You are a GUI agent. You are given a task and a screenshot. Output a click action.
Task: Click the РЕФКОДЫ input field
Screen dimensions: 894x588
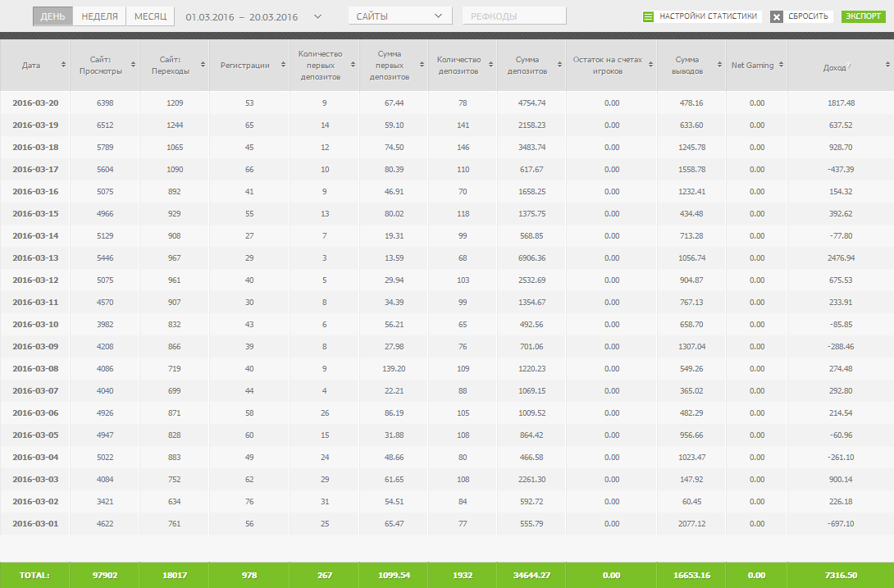(514, 16)
